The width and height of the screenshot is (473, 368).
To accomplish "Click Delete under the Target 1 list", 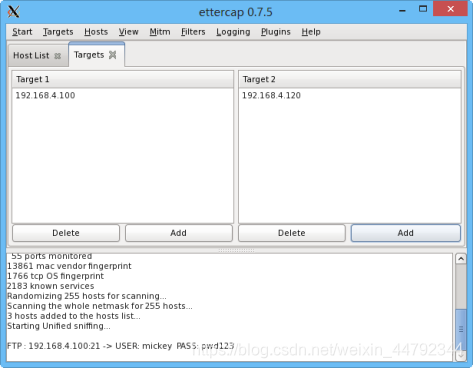I will [66, 233].
